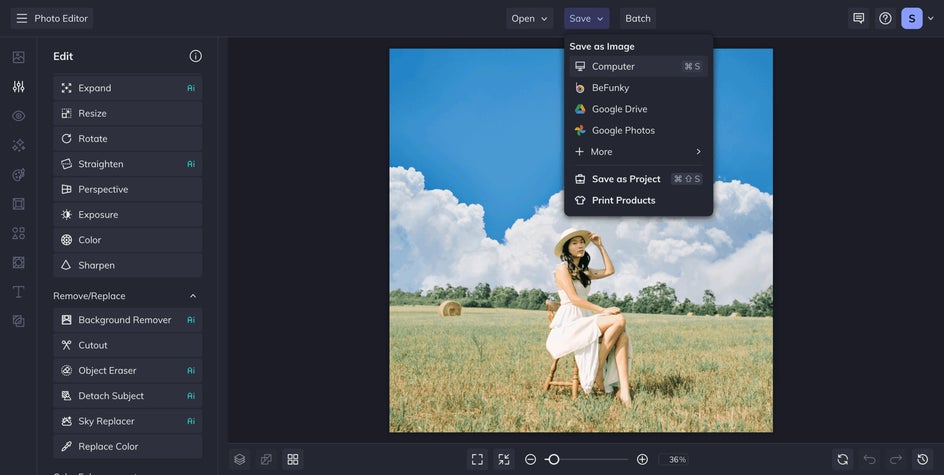
Task: Click the reset image refresh icon
Action: 843,459
